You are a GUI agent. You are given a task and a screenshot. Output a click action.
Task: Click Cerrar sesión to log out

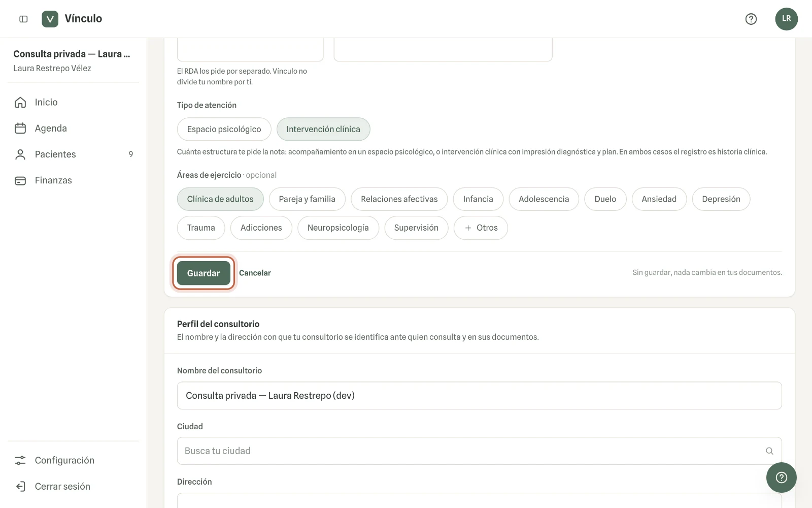click(74, 486)
